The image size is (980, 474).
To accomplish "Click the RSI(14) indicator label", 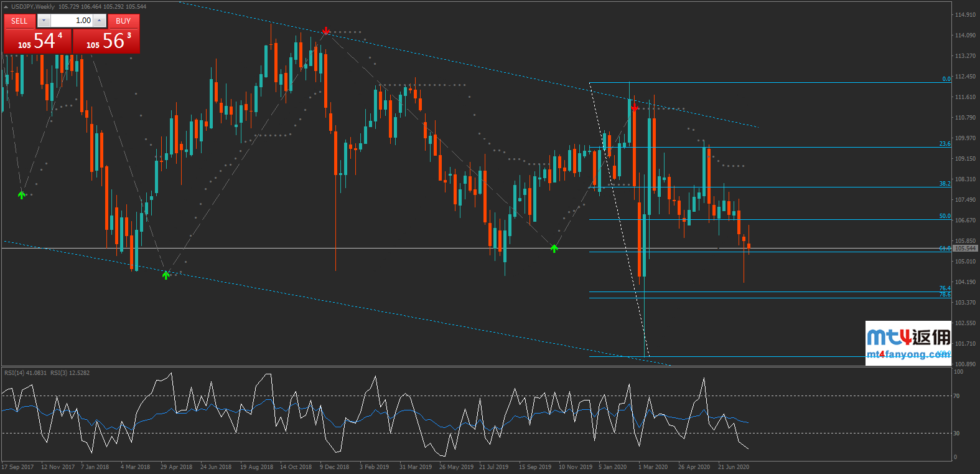I will [x=26, y=373].
